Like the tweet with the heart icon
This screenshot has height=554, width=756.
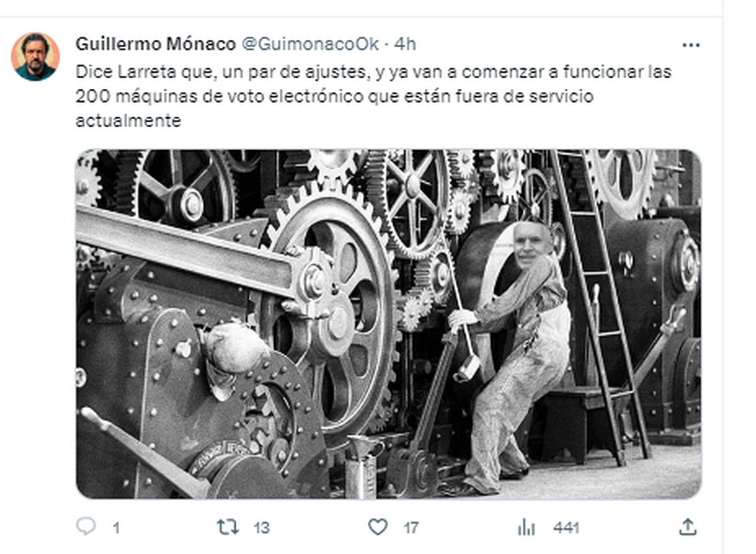click(377, 527)
